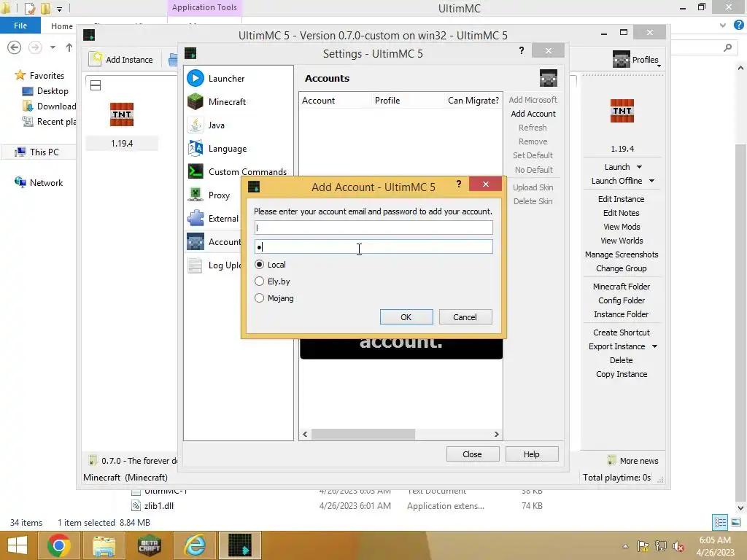Viewport: 747px width, 560px height.
Task: Click View Mods in the right panel
Action: (x=622, y=227)
